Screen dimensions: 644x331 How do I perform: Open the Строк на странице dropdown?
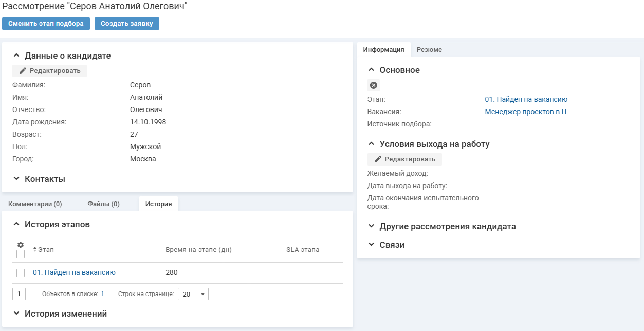pyautogui.click(x=193, y=294)
